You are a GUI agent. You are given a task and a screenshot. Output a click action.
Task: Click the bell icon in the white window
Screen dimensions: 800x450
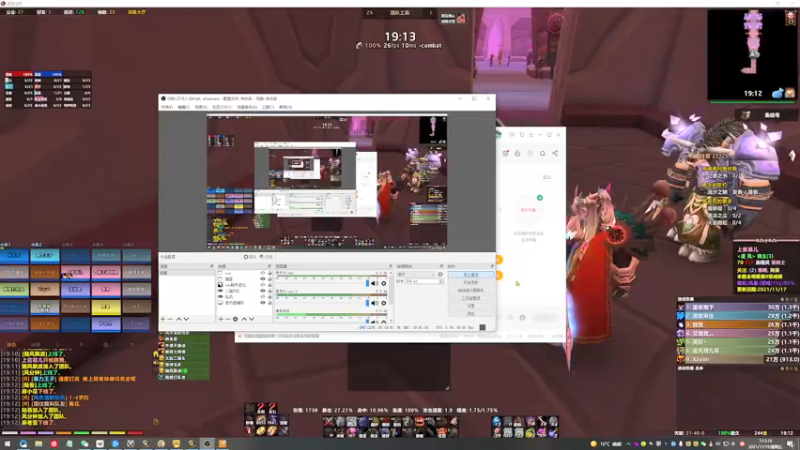(x=542, y=153)
